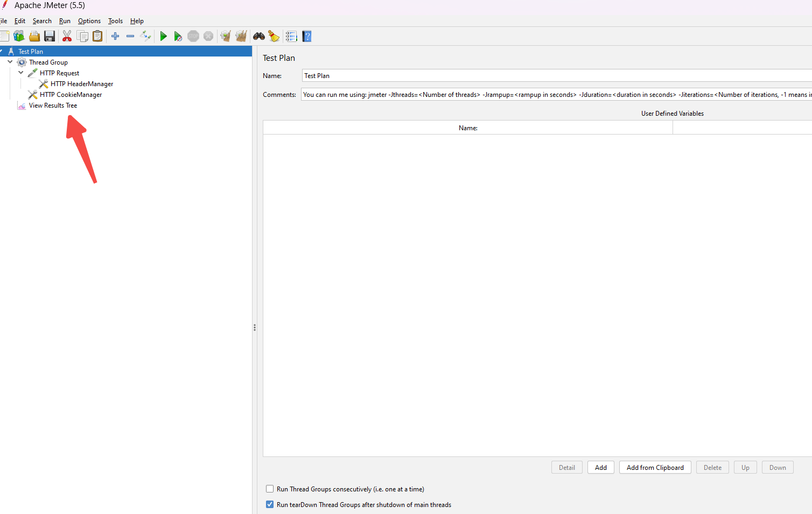Click the Save floppy disk icon
This screenshot has width=812, height=514.
[50, 36]
